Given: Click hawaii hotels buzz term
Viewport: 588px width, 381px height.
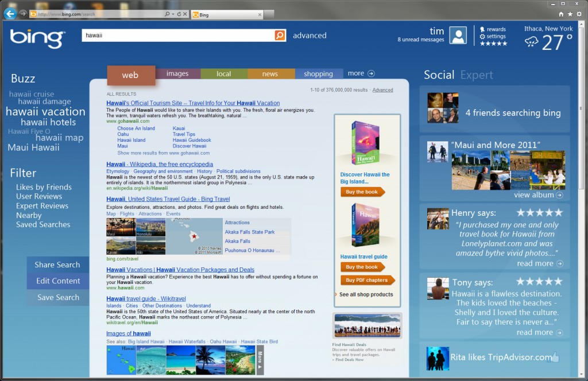Looking at the screenshot, I should click(x=48, y=122).
